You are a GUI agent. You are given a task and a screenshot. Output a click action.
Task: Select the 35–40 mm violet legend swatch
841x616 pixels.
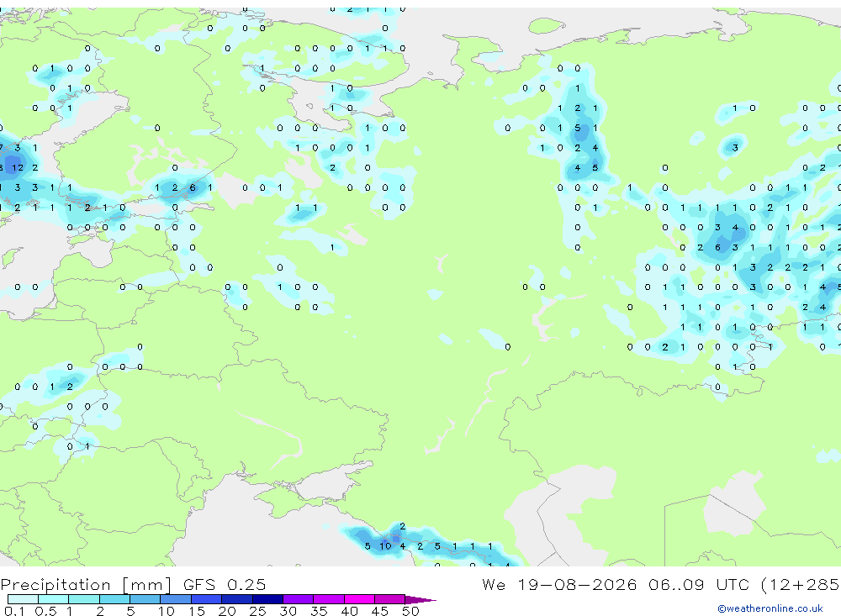329,599
